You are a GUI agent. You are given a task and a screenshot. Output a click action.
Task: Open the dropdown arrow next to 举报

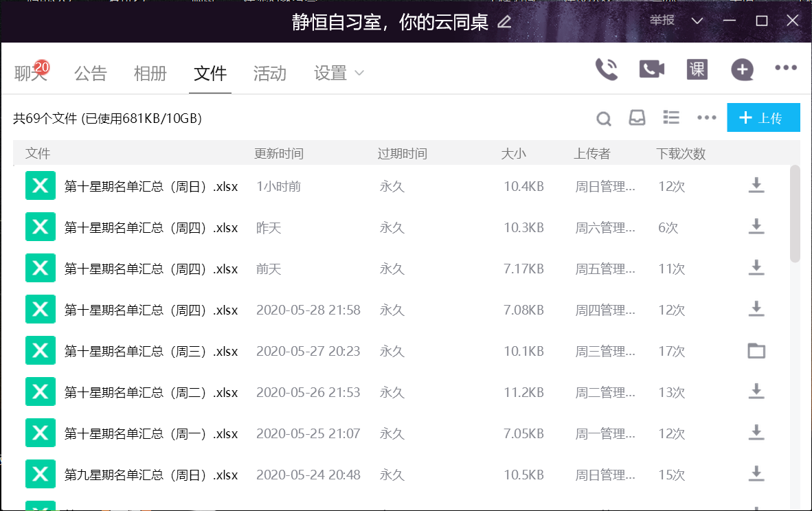click(x=697, y=21)
